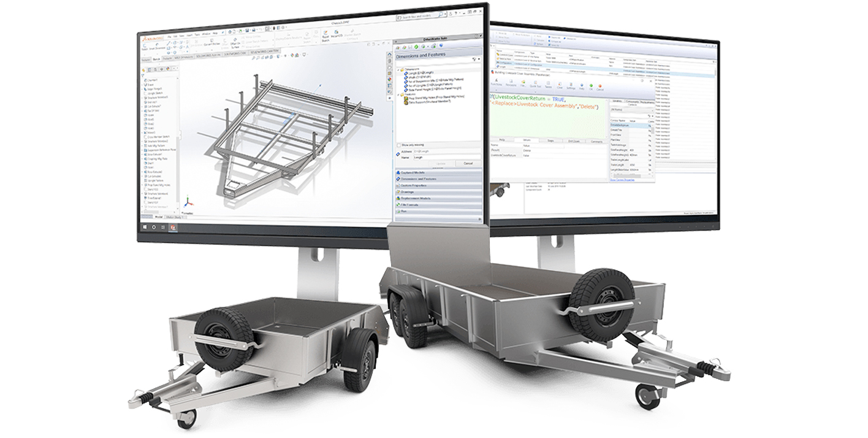This screenshot has width=868, height=438.
Task: Open the Windows Start menu
Action: coord(146,227)
